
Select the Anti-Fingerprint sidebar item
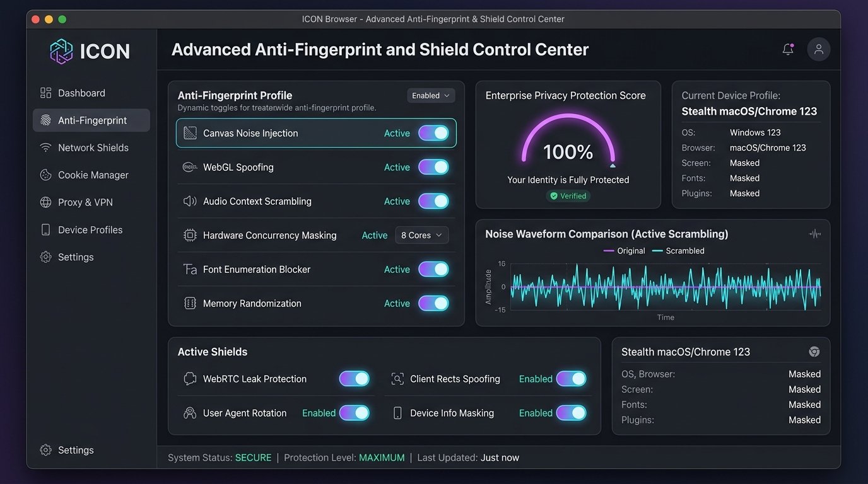point(91,120)
